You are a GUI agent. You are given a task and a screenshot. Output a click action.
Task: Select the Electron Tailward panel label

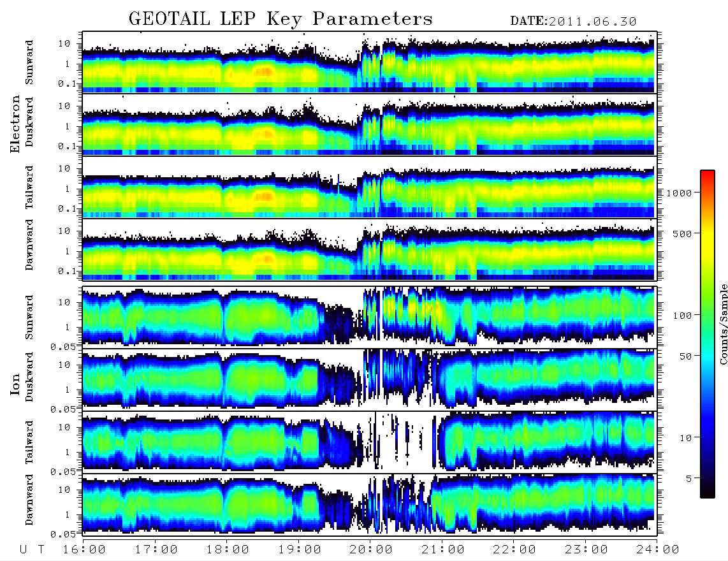[29, 187]
